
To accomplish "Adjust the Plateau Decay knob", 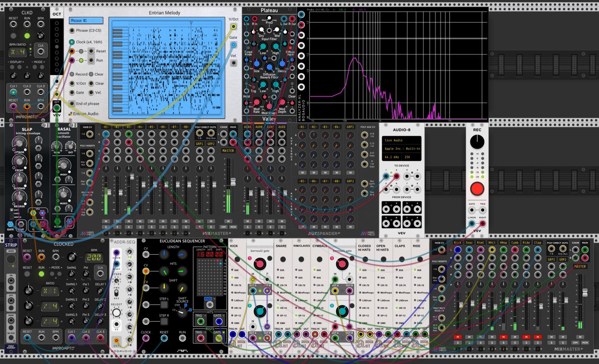I will click(x=282, y=63).
